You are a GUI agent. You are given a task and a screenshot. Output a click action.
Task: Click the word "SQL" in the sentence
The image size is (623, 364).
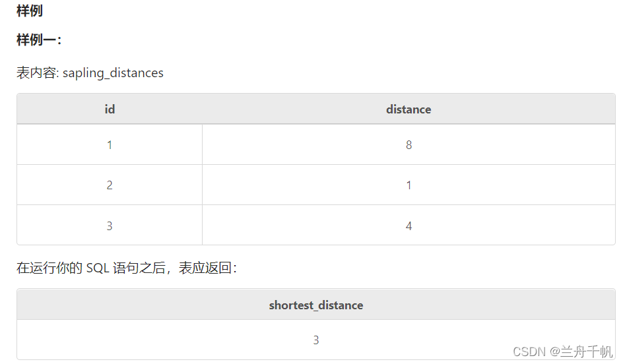coord(98,268)
